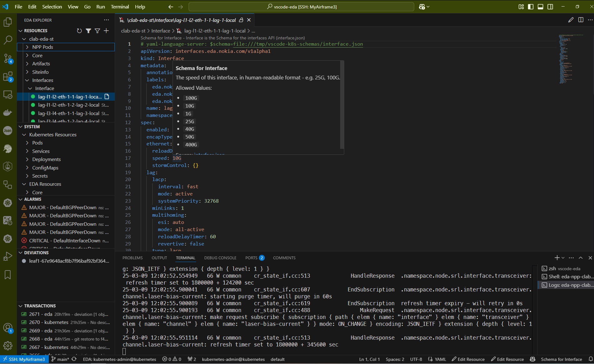This screenshot has width=594, height=364.
Task: Click Spaces: 2 indentation setting
Action: (x=395, y=359)
